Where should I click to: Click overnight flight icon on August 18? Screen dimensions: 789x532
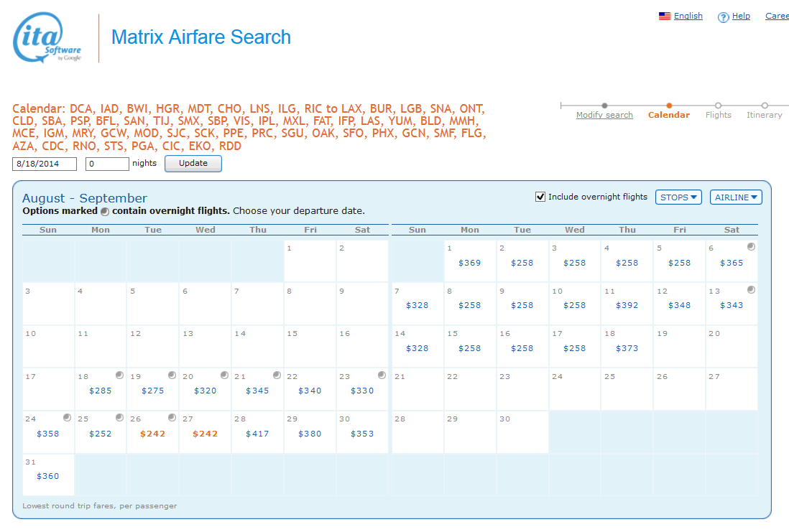(119, 375)
